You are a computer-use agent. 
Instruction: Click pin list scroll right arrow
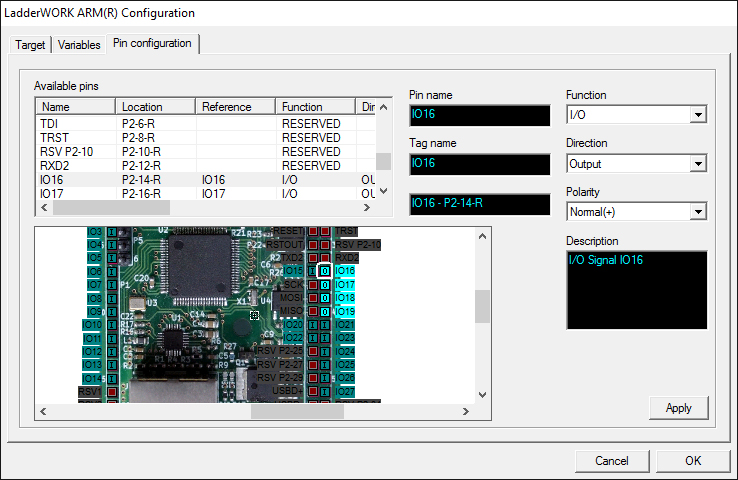(367, 208)
